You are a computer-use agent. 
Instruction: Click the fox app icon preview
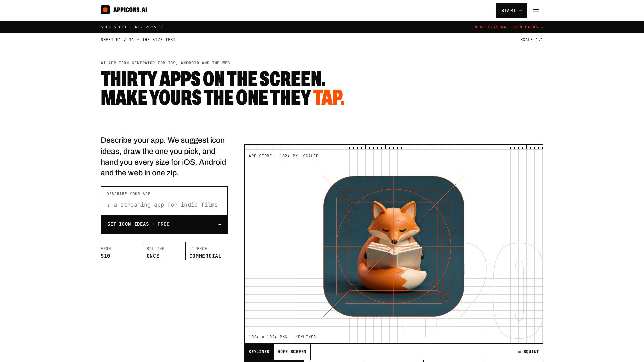click(394, 246)
